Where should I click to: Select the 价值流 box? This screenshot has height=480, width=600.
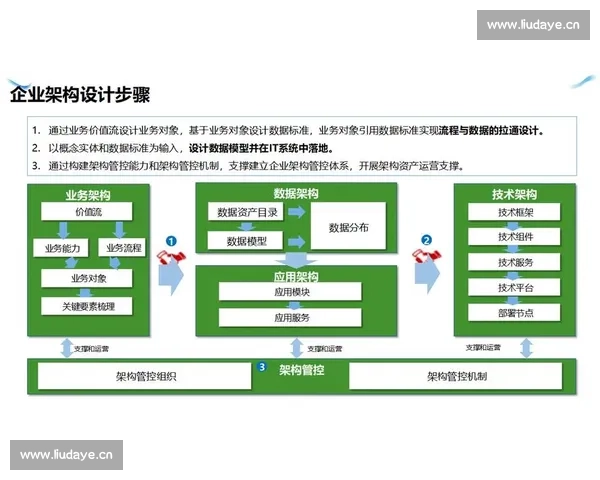(x=87, y=212)
